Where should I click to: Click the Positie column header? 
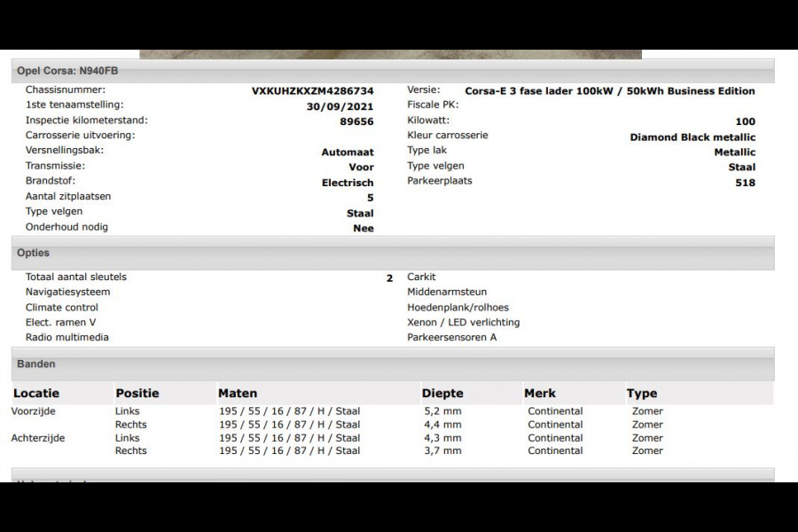(137, 393)
